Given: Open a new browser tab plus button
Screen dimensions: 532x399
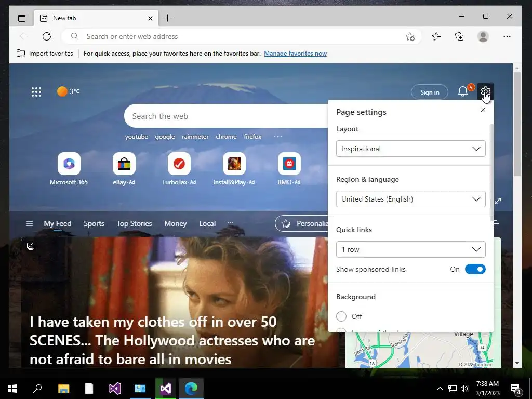Looking at the screenshot, I should coord(168,18).
